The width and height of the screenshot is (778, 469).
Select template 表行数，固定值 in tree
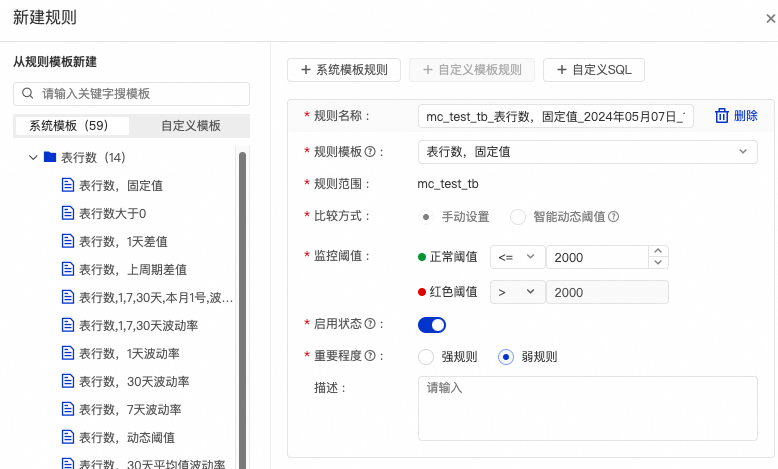tap(121, 186)
